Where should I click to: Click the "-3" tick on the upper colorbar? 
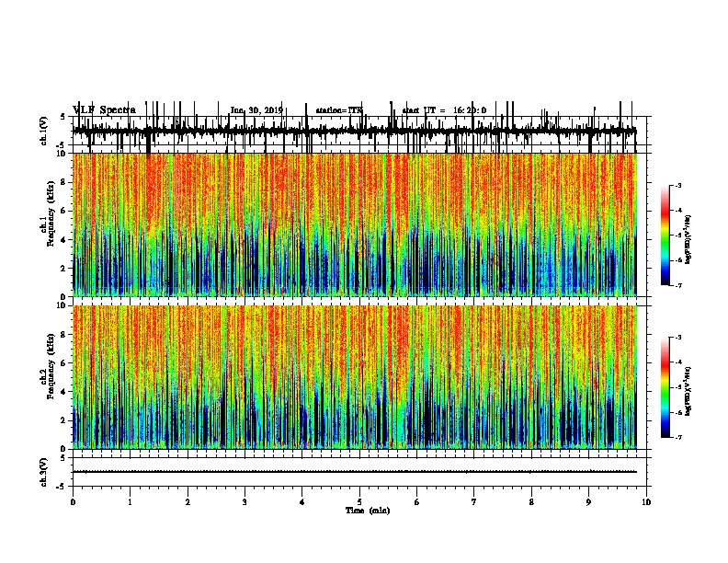click(677, 186)
